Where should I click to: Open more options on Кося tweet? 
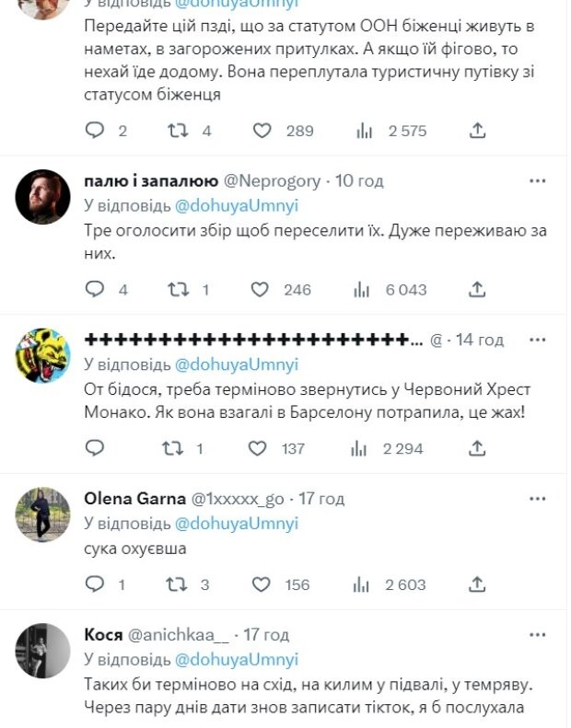[537, 635]
